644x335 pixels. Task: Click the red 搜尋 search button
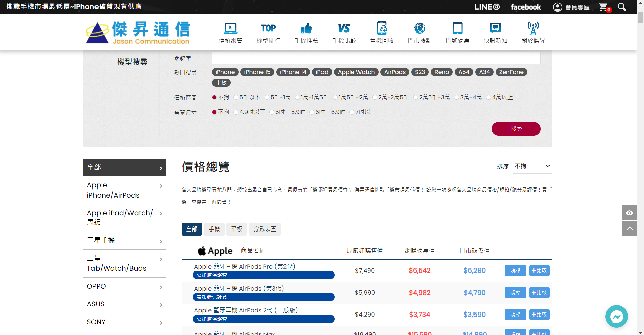point(516,129)
